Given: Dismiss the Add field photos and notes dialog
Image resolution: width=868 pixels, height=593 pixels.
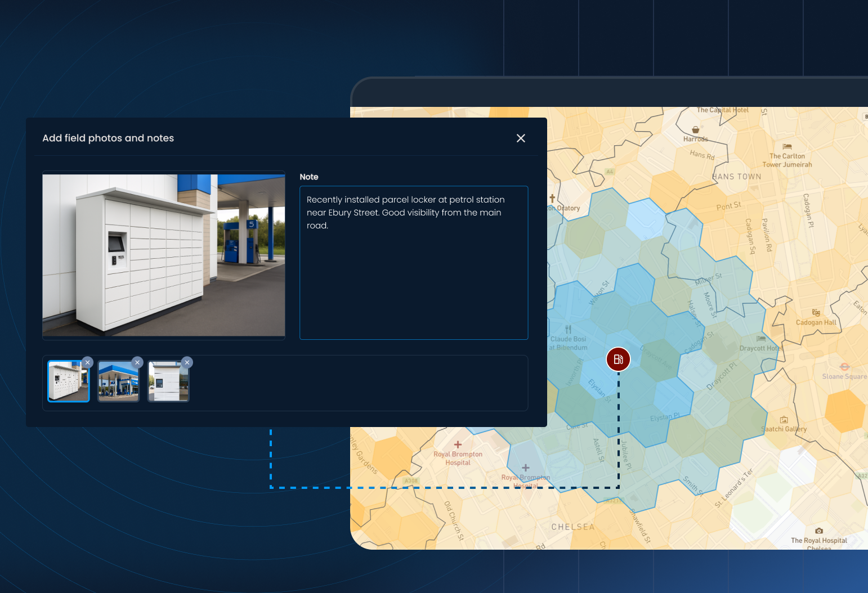Looking at the screenshot, I should tap(520, 138).
